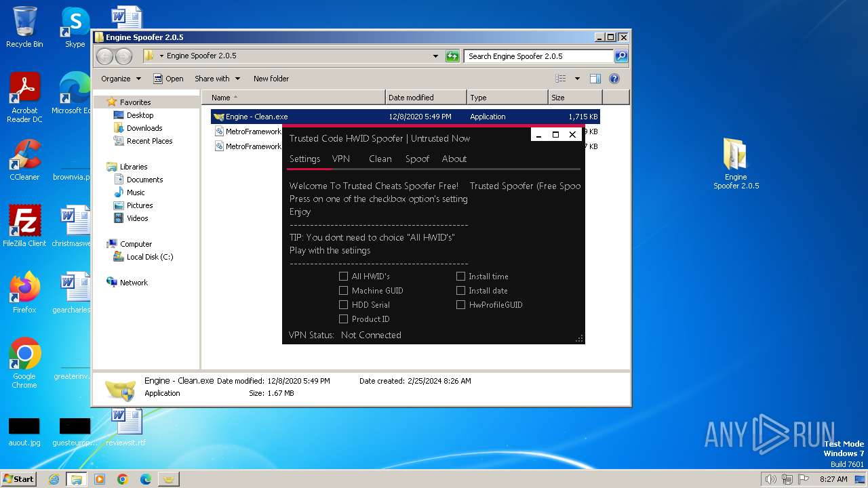The width and height of the screenshot is (868, 488).
Task: Open Chrome from the taskbar
Action: (123, 479)
